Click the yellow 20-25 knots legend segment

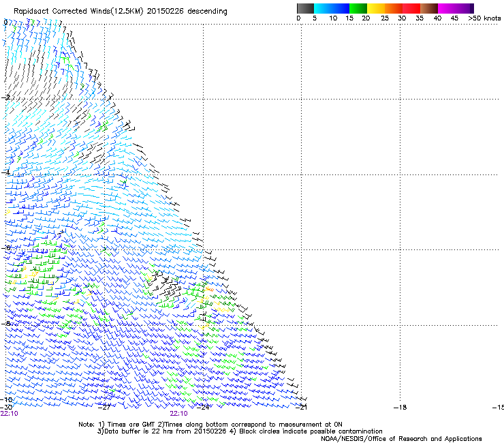click(x=376, y=8)
